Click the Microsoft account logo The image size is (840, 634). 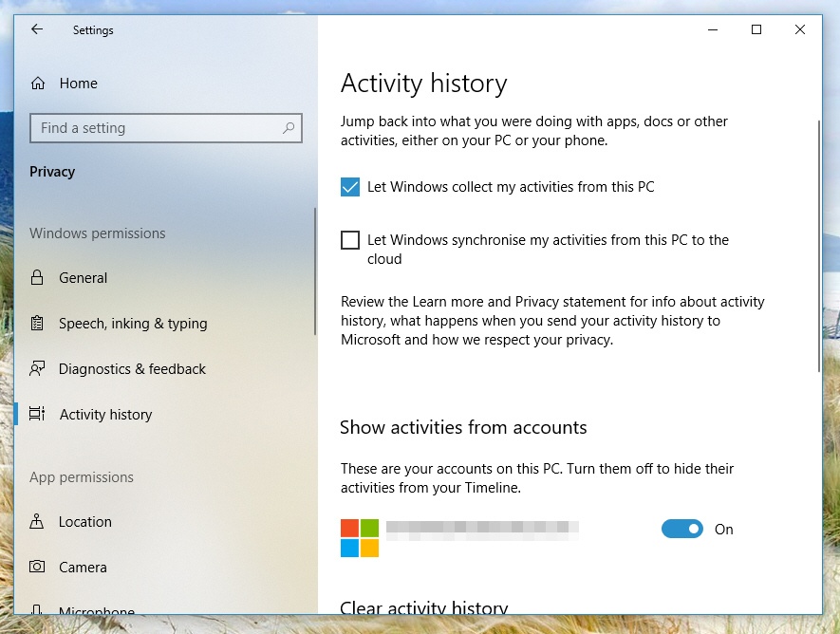coord(360,537)
